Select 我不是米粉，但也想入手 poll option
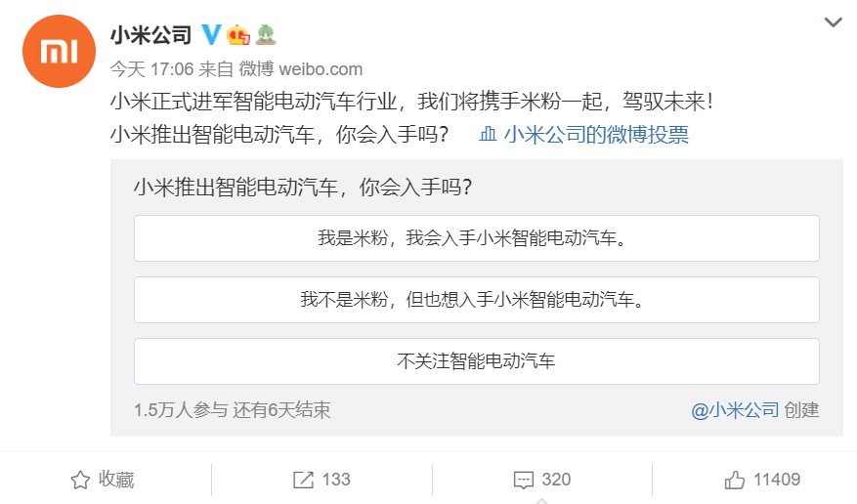This screenshot has height=504, width=857. 476,300
